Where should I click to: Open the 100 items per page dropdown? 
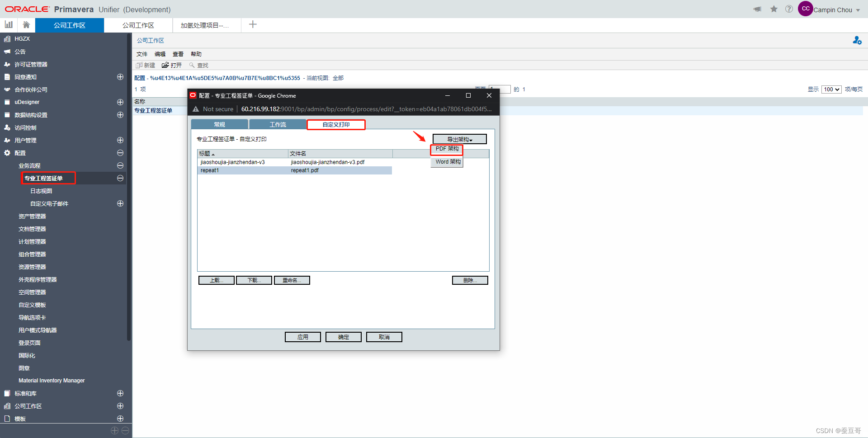[831, 89]
